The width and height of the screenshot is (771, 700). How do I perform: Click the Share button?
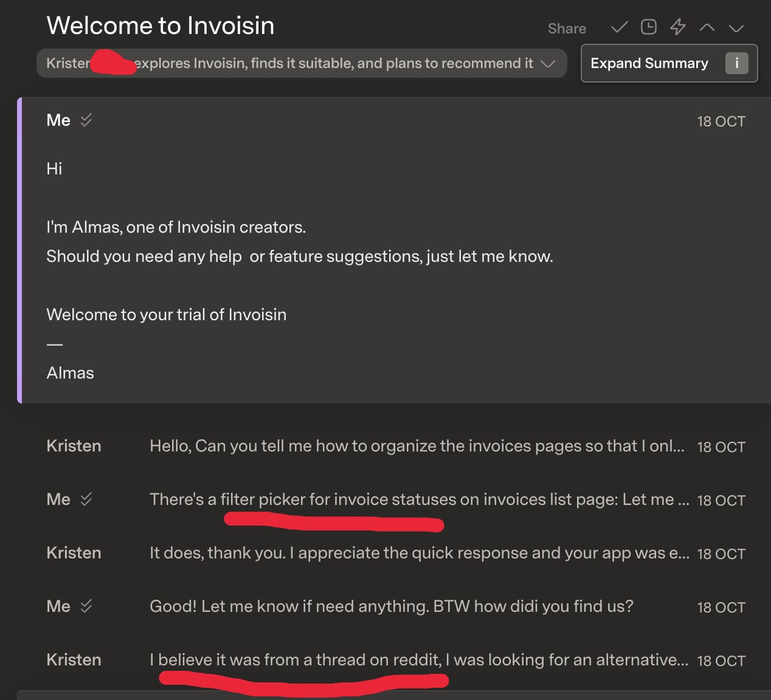tap(567, 29)
